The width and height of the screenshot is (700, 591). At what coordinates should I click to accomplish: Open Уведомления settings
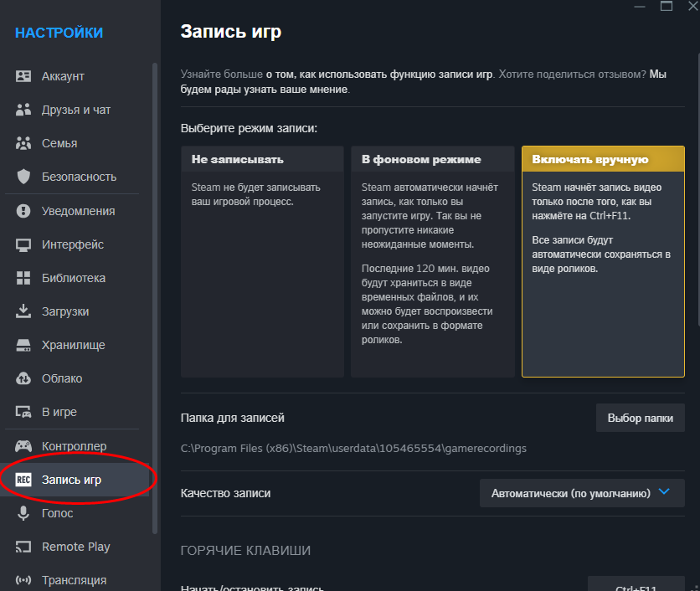[x=23, y=210]
